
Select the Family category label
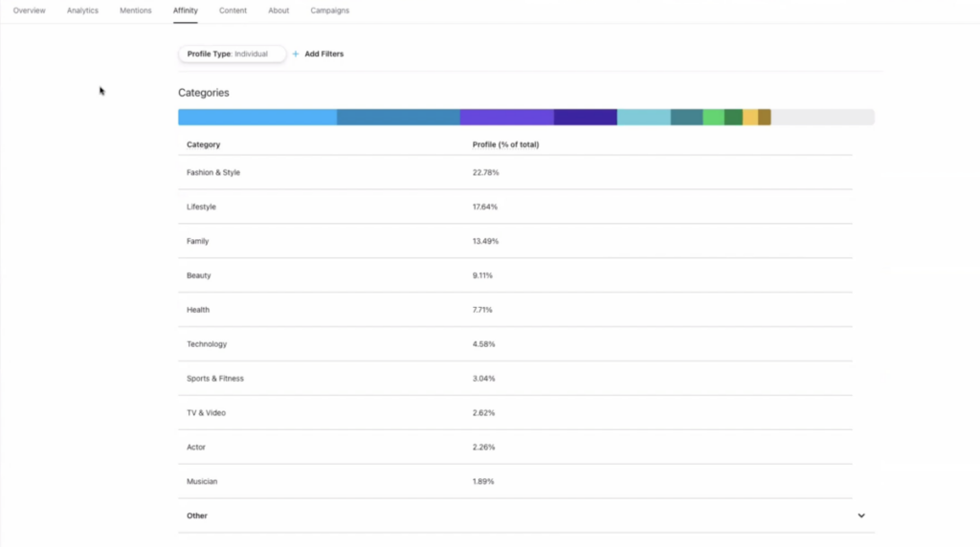click(197, 241)
